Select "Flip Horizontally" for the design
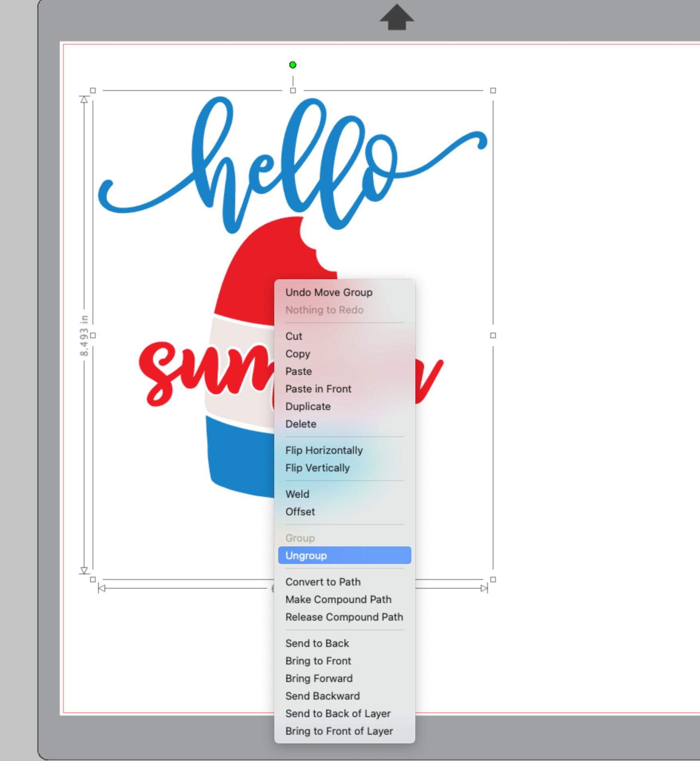 [324, 450]
